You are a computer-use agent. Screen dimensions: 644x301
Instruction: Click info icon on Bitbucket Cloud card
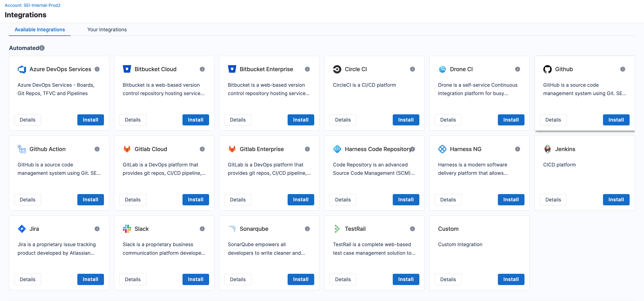pos(202,69)
